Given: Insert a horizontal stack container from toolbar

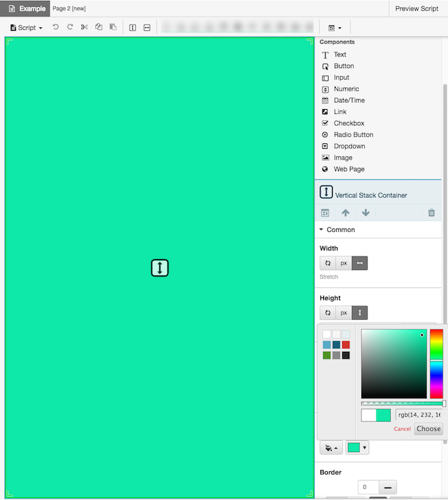Looking at the screenshot, I should coord(147,28).
